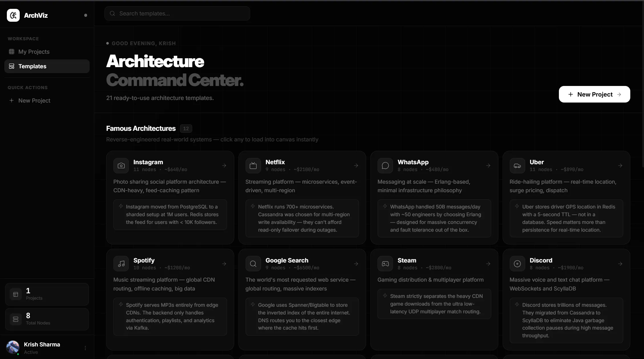Click the My Projects grid icon

(11, 52)
